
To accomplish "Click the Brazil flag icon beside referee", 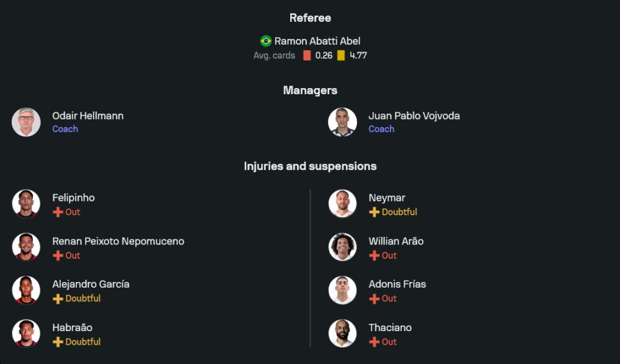I will point(266,41).
